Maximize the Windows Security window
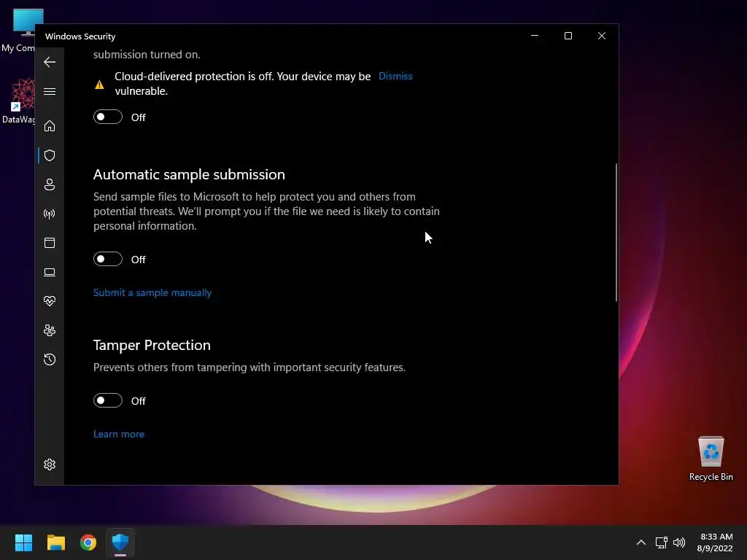Image resolution: width=747 pixels, height=560 pixels. click(568, 36)
